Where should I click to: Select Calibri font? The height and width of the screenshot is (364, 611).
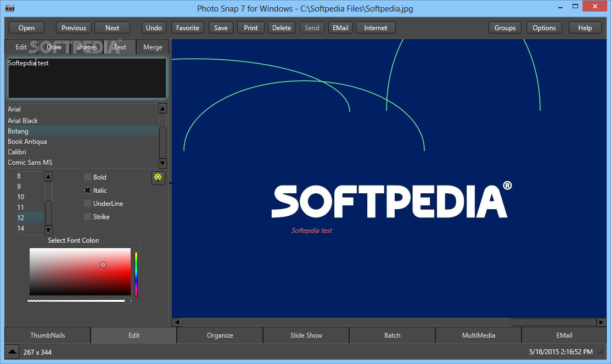pyautogui.click(x=83, y=152)
